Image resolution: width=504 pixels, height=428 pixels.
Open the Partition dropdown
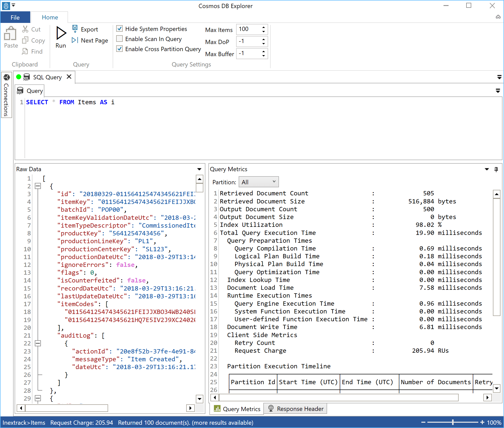pyautogui.click(x=259, y=182)
